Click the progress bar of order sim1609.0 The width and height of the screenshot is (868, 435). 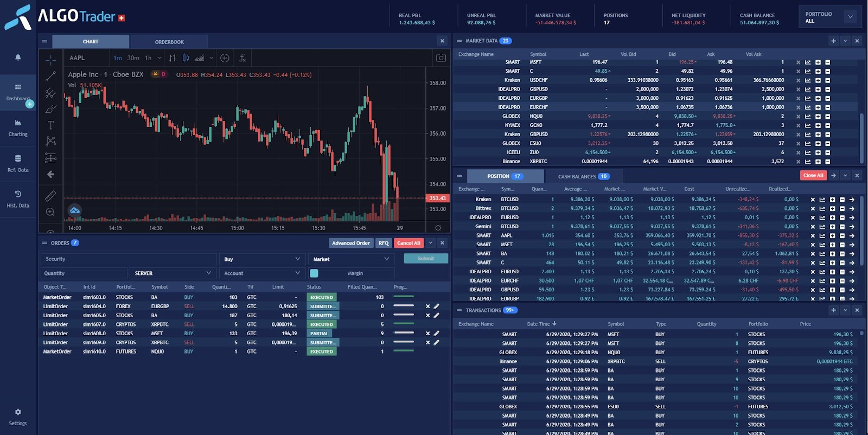coord(404,342)
